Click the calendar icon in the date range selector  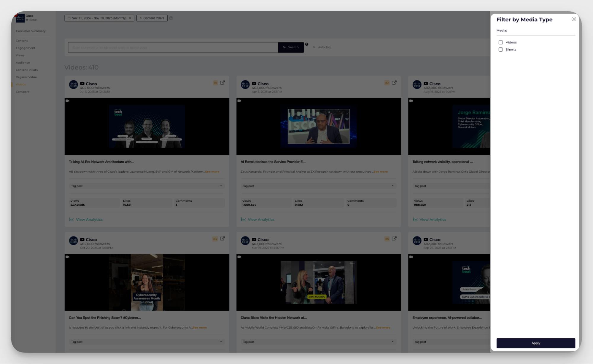point(69,18)
